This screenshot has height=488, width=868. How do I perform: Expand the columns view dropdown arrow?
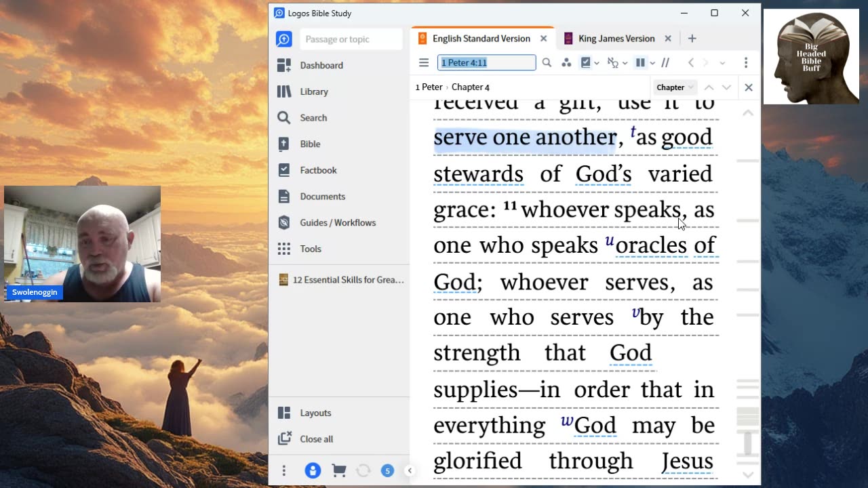(652, 62)
